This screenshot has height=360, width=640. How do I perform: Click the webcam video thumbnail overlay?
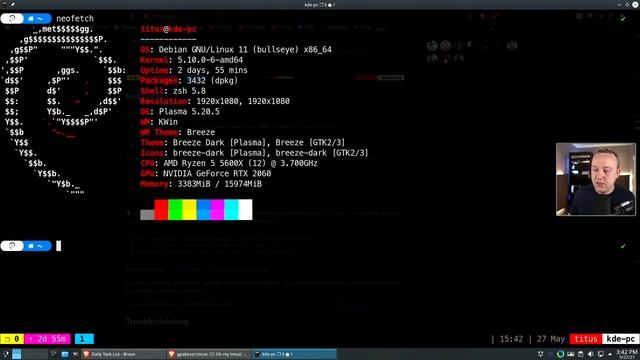click(x=596, y=179)
